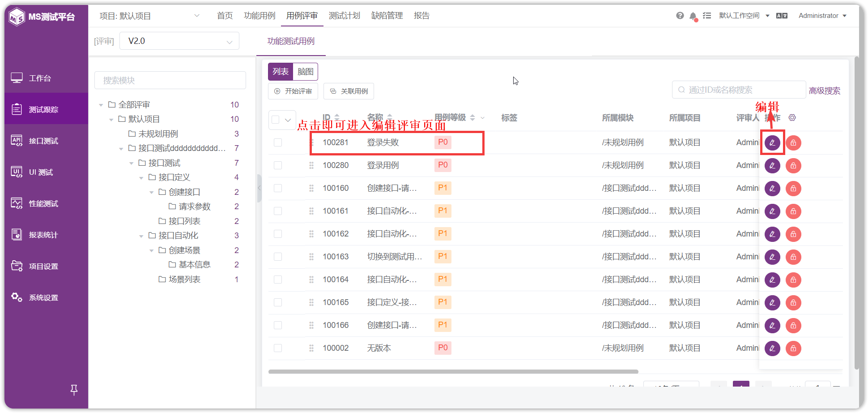Switch language with the translate icon
This screenshot has height=413, width=868.
coord(782,16)
